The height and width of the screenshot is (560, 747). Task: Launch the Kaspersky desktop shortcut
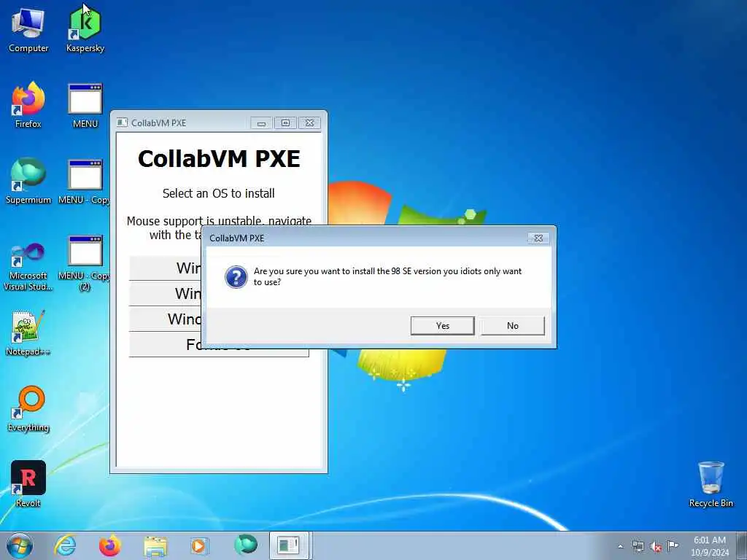[85, 29]
